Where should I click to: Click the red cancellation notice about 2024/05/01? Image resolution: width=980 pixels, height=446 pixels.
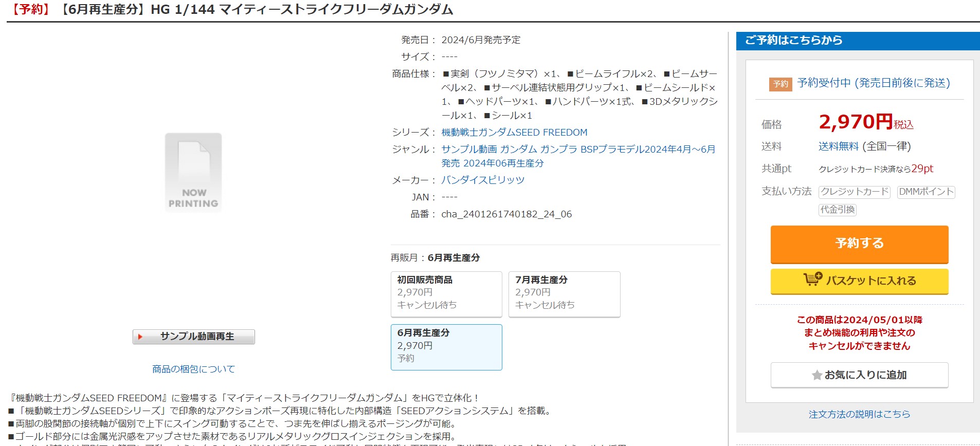(859, 333)
